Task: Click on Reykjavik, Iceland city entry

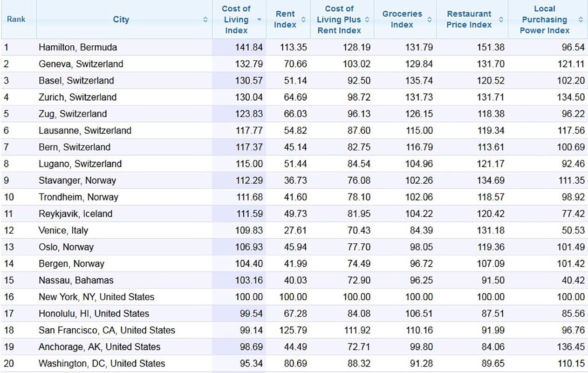Action: click(x=75, y=214)
